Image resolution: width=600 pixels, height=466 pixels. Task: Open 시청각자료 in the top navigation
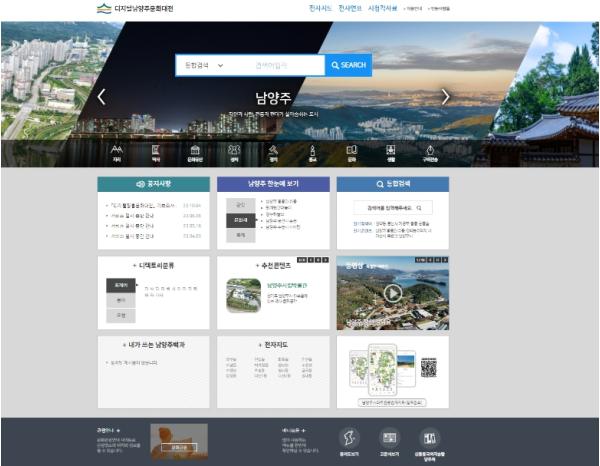click(384, 8)
